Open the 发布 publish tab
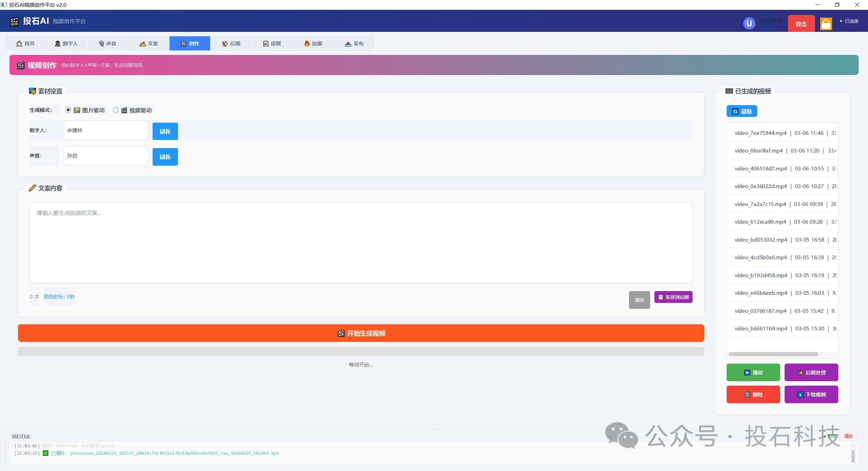Screen dimensions: 868x471 click(354, 43)
